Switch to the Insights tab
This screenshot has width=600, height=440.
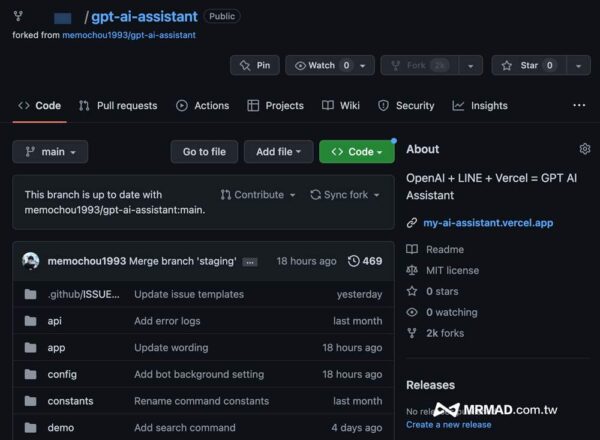click(x=480, y=105)
